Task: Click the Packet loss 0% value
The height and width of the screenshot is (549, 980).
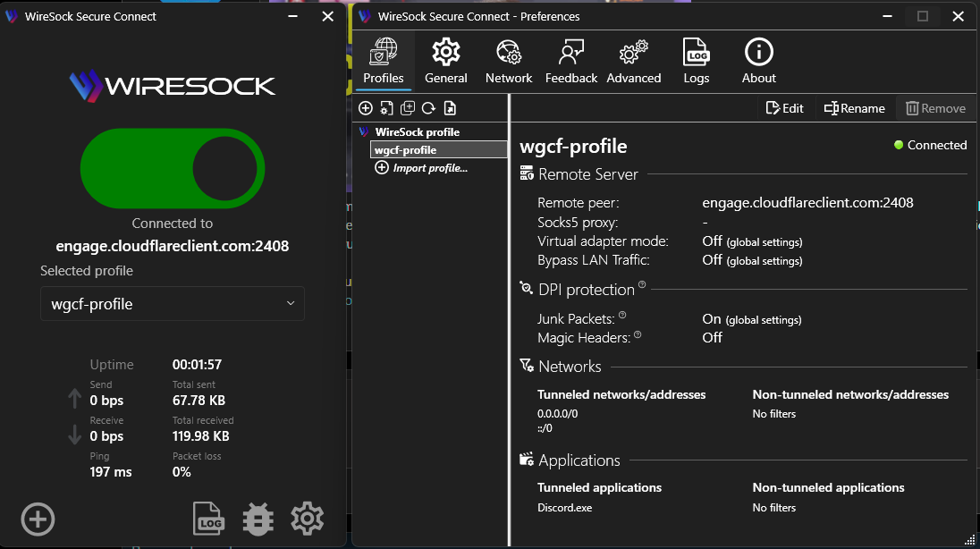Action: click(182, 472)
